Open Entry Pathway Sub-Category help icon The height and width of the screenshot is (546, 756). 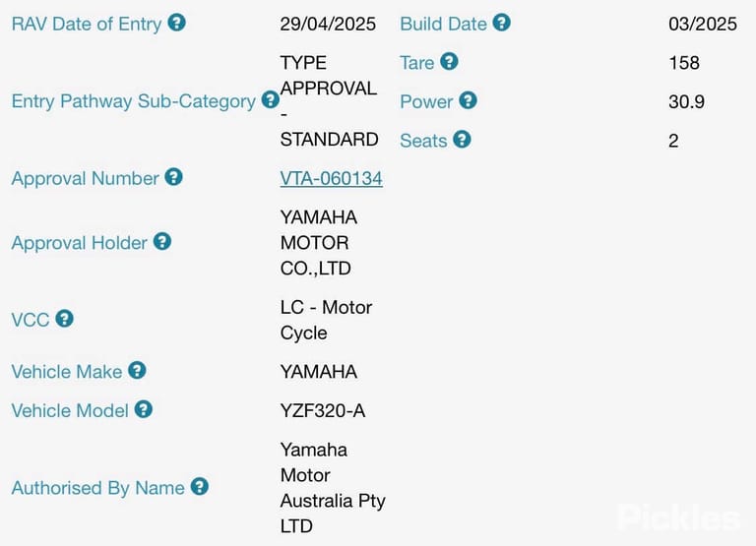pyautogui.click(x=270, y=100)
